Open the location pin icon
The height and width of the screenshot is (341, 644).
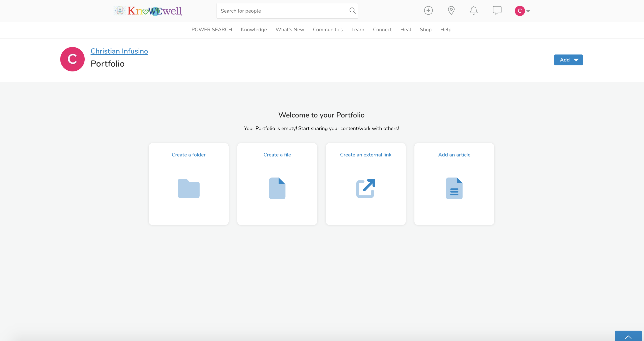[451, 10]
